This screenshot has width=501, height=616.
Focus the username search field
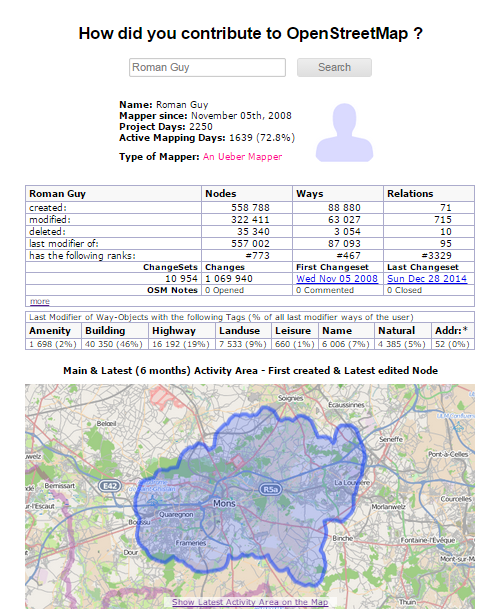pos(207,68)
